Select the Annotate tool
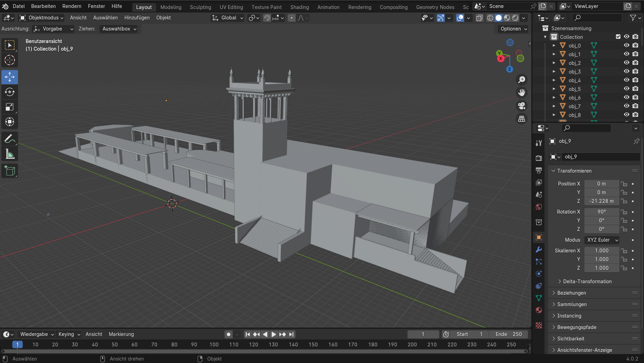This screenshot has width=644, height=363. click(10, 138)
